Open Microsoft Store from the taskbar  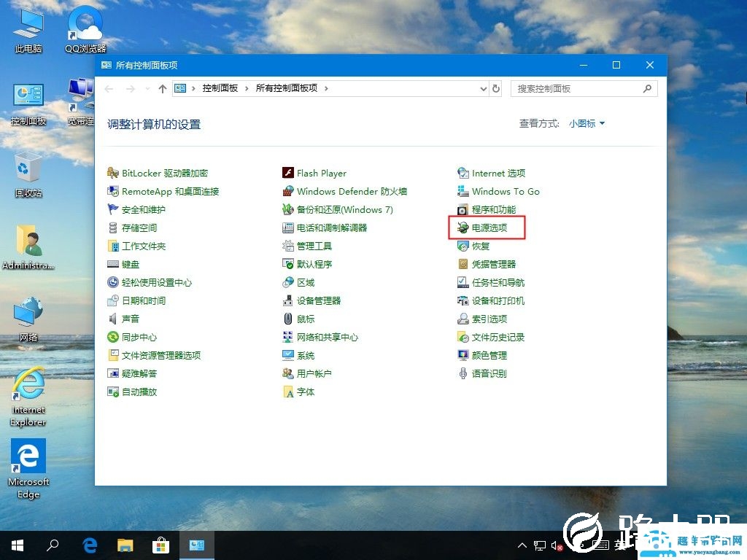tap(161, 545)
